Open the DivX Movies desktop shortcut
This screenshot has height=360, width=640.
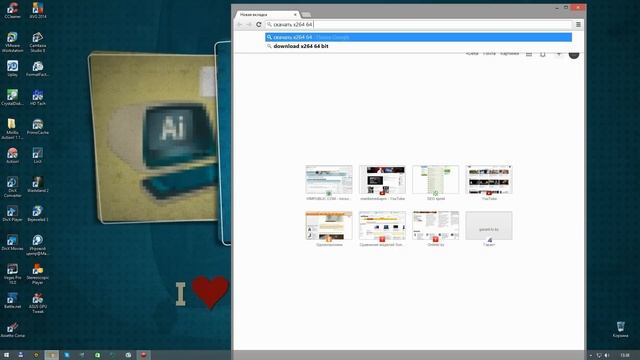pos(12,242)
